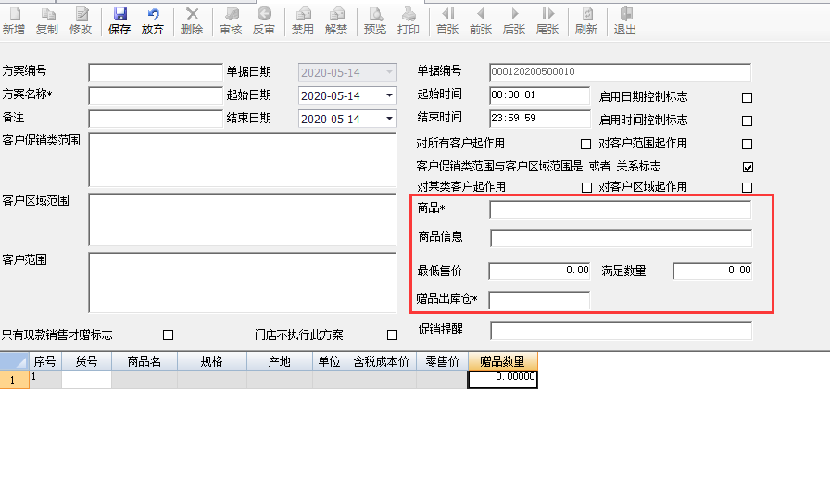Select the 货号 cell in row 1
The width and height of the screenshot is (830, 504).
(x=86, y=380)
